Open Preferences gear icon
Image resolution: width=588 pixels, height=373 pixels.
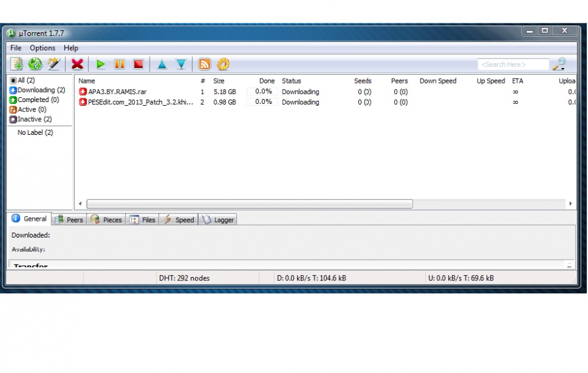coord(223,64)
